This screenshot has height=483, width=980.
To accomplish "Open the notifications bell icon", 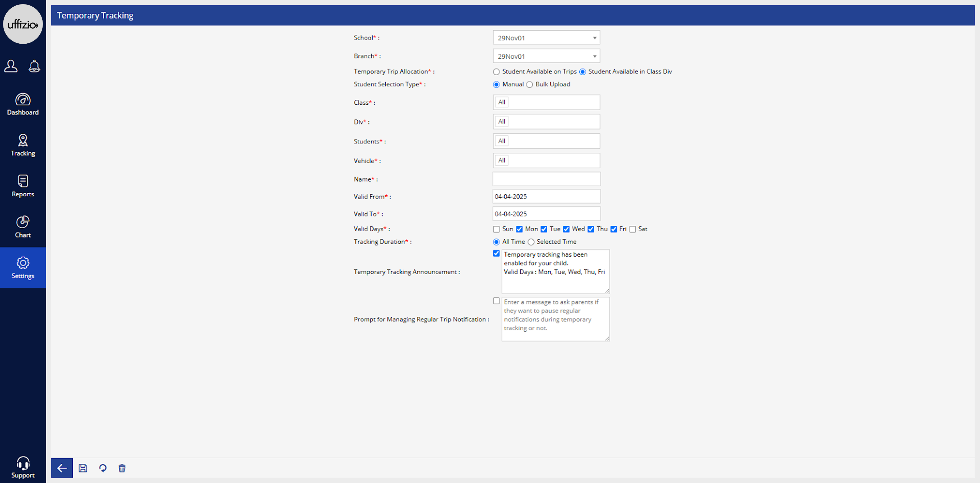I will pyautogui.click(x=34, y=66).
